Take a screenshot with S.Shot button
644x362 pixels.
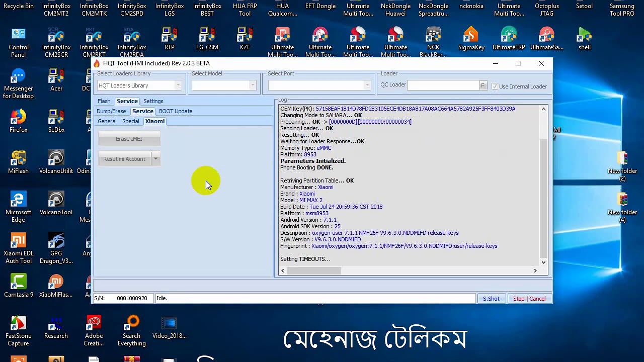[491, 299]
